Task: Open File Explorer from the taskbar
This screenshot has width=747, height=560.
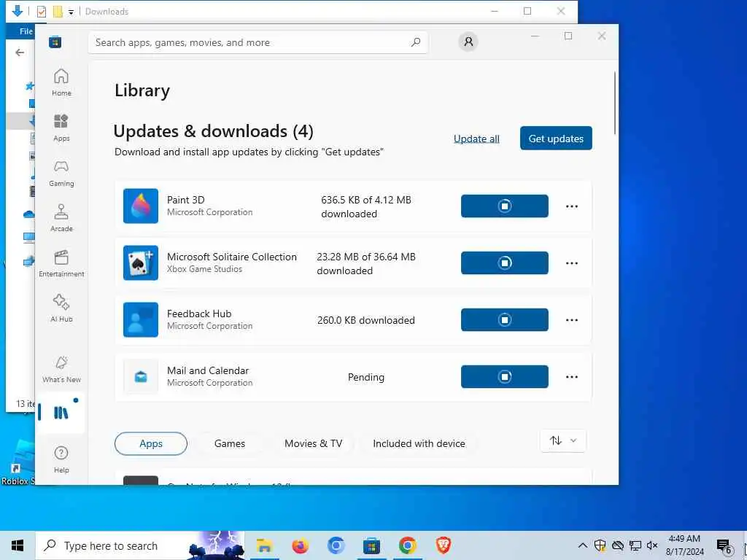Action: pos(264,545)
